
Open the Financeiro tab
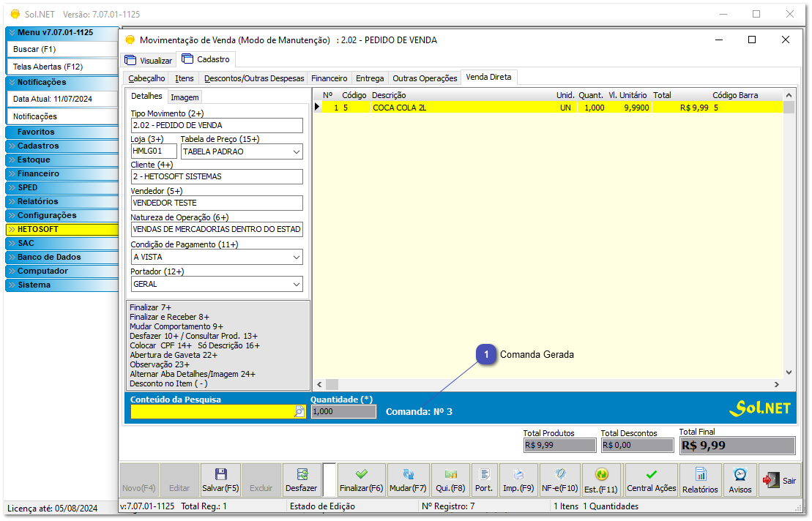point(329,78)
